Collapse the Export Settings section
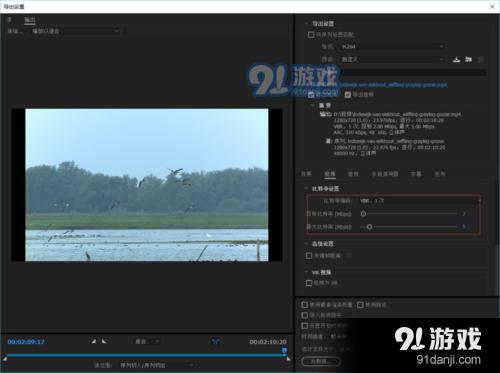The image size is (500, 373). [306, 24]
